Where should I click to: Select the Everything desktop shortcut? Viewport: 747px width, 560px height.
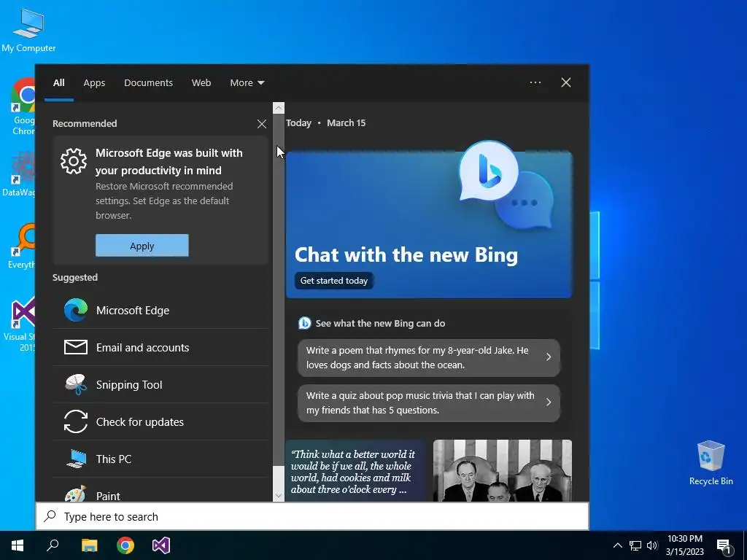22,246
